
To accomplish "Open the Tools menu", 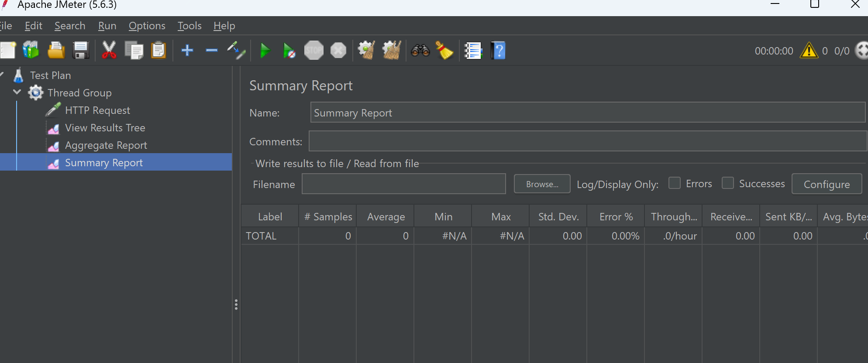I will 189,26.
